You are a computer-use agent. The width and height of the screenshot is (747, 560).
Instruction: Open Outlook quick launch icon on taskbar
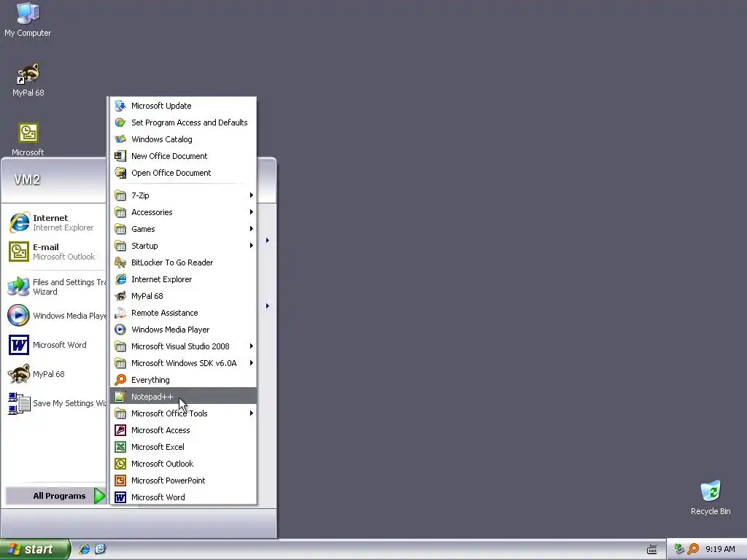pyautogui.click(x=100, y=549)
